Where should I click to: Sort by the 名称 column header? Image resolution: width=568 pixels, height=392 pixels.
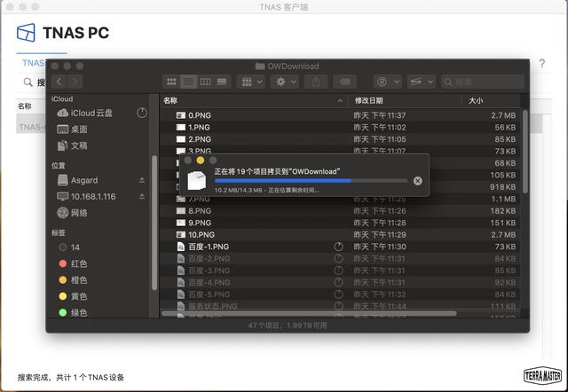[x=248, y=101]
